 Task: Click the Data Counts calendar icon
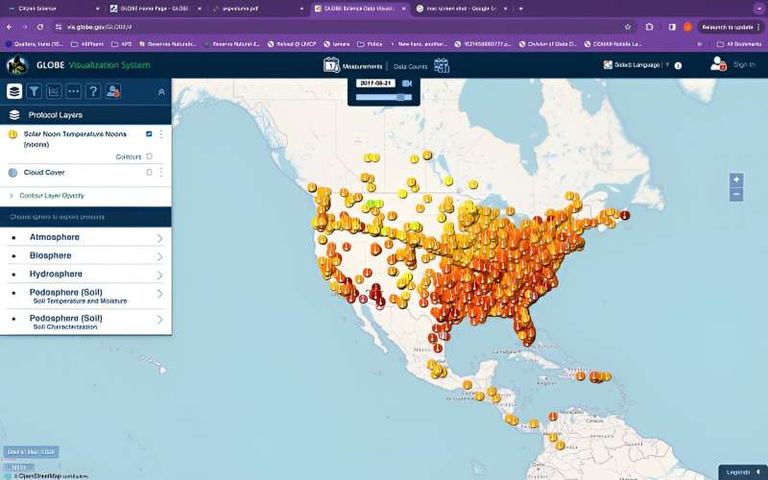pos(441,65)
